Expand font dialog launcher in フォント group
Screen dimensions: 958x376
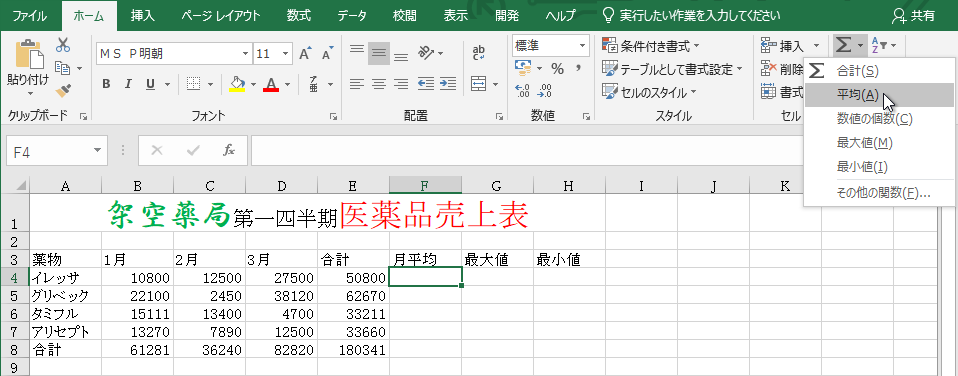coord(334,116)
